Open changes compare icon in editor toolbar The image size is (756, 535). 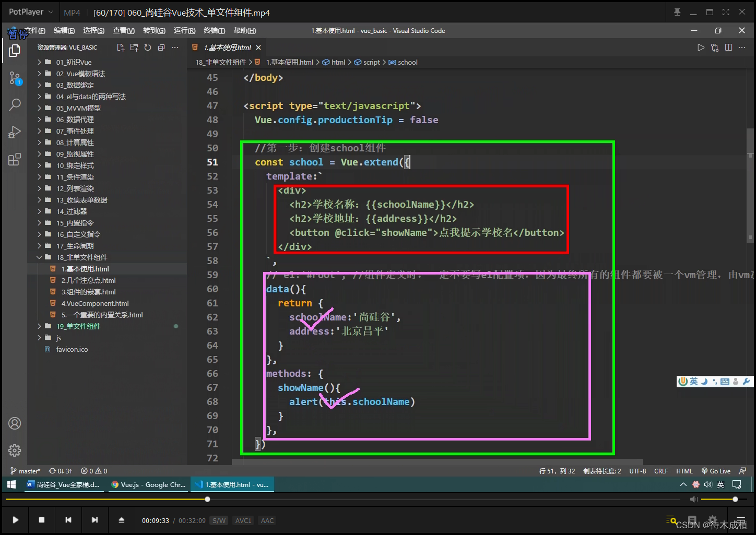click(715, 47)
